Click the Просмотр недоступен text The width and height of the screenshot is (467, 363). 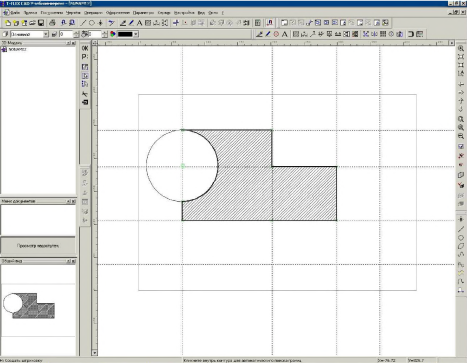(x=38, y=246)
